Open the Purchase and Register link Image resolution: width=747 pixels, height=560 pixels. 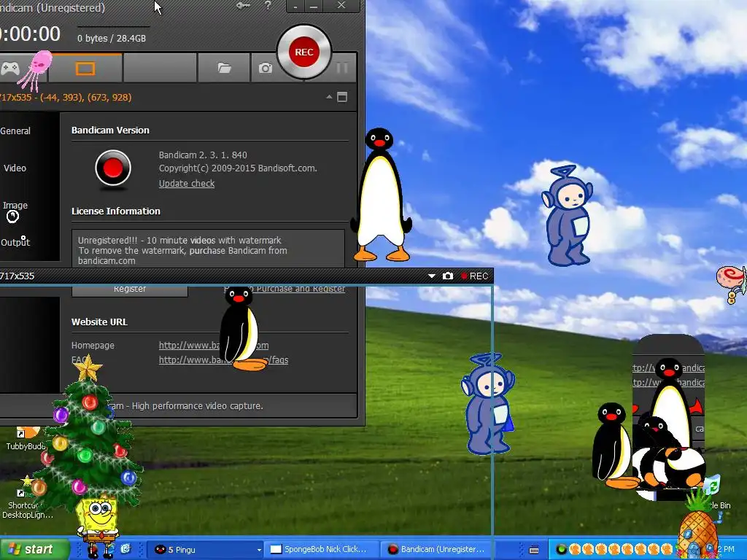click(x=300, y=289)
